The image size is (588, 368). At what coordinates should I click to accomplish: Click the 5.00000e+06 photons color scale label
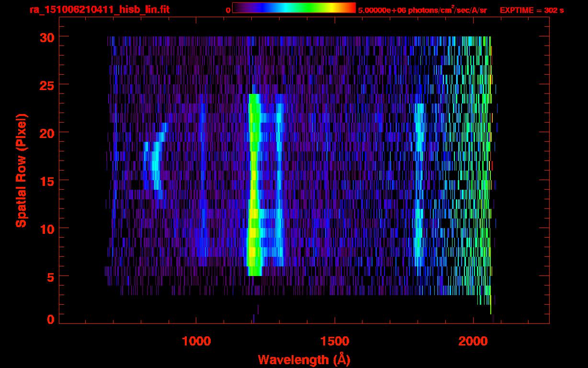[422, 11]
